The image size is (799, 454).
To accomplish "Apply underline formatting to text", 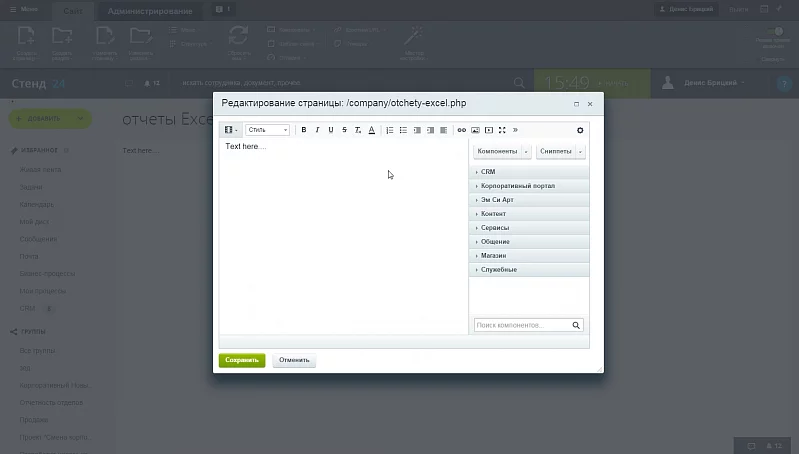I will 331,130.
